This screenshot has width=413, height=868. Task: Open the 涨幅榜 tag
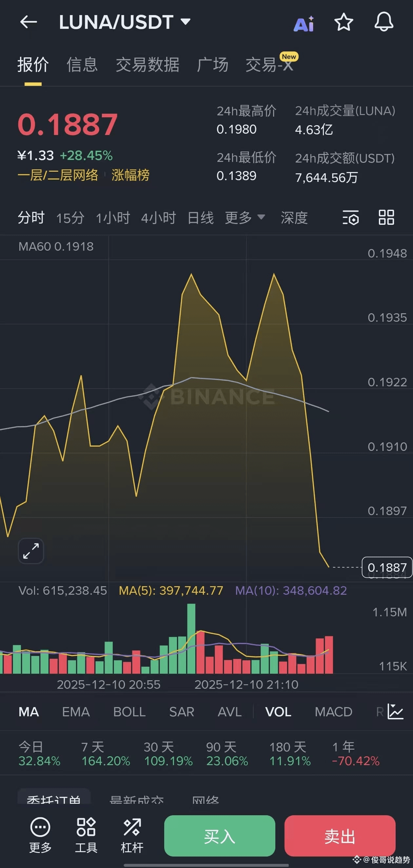pyautogui.click(x=130, y=175)
